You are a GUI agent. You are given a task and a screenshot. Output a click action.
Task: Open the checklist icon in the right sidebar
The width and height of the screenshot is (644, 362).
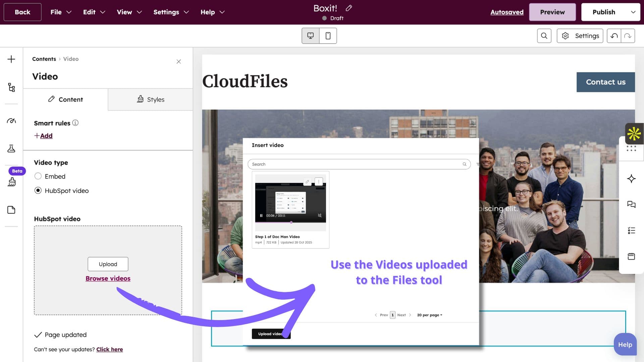click(632, 230)
